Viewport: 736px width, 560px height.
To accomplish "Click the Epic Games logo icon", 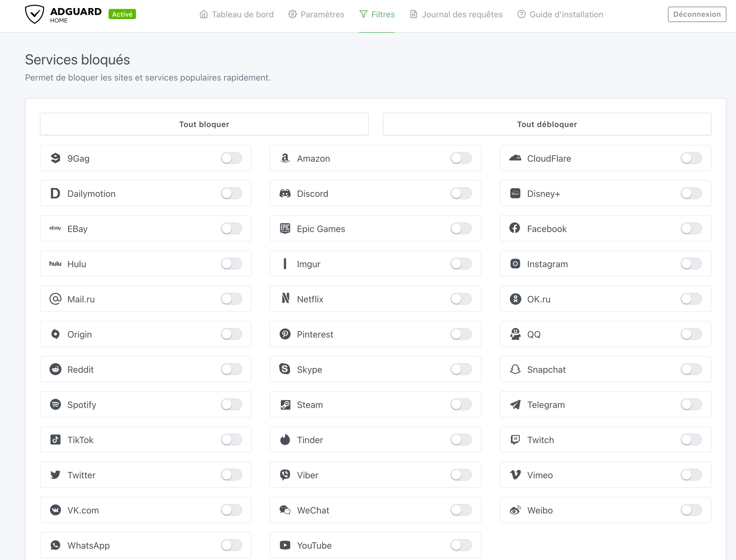I will 285,228.
